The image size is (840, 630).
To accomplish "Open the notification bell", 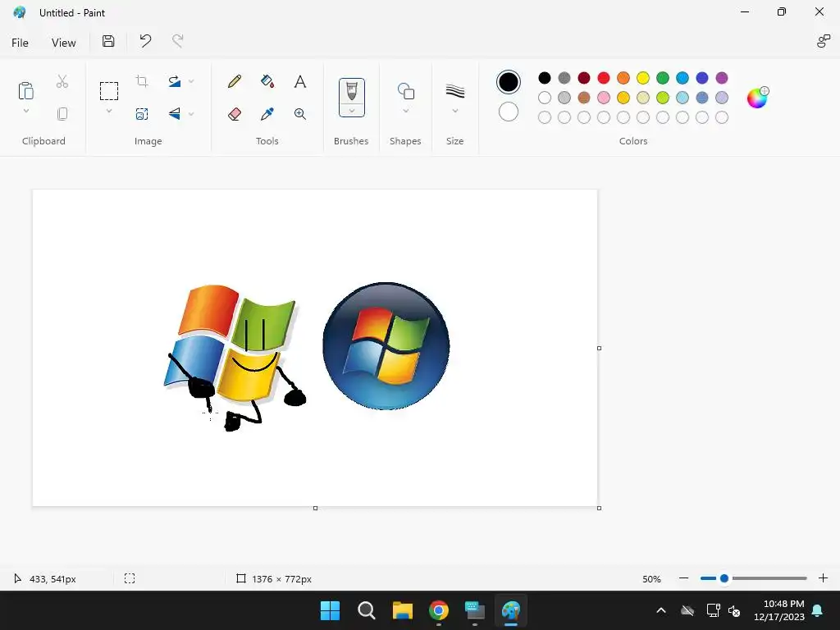I will tap(818, 610).
